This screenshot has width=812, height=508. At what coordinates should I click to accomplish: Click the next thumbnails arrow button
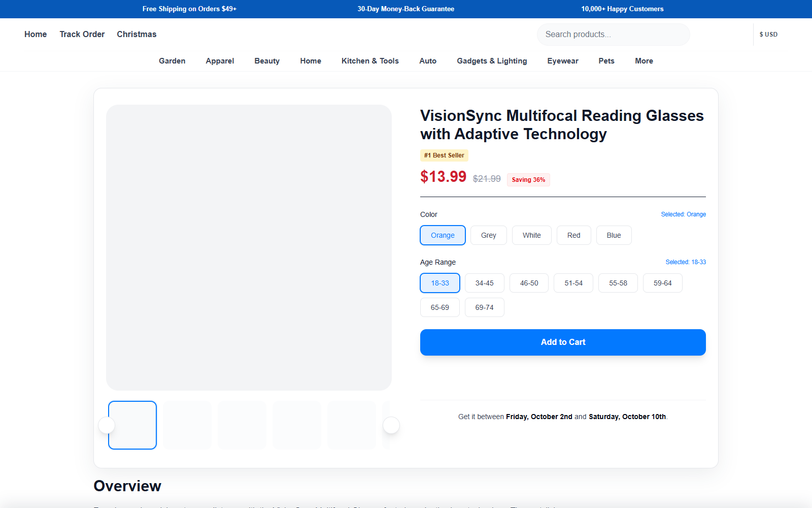click(391, 425)
